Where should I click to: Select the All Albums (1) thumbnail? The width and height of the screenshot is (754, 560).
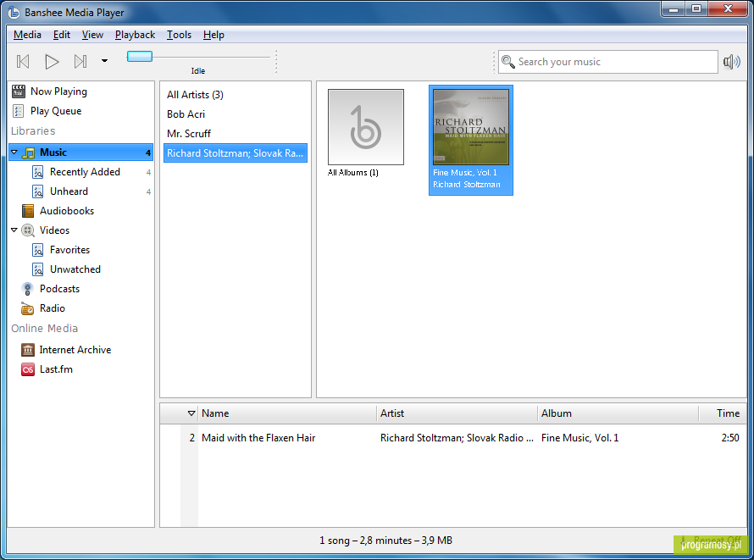[x=365, y=127]
